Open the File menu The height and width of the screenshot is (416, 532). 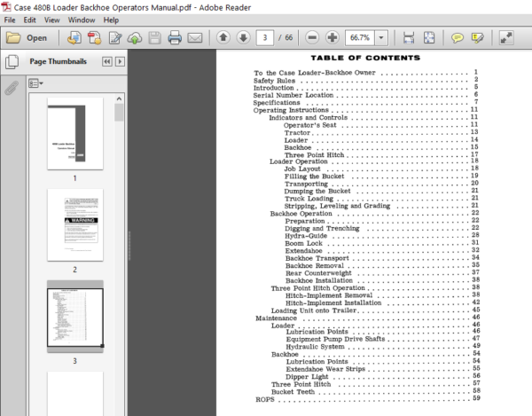click(10, 20)
